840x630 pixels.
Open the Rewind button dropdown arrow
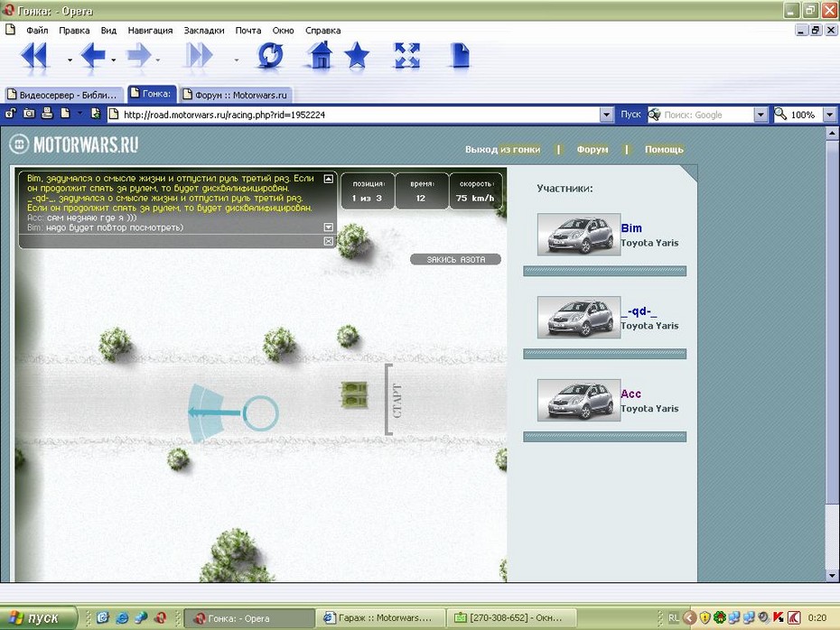click(x=70, y=60)
